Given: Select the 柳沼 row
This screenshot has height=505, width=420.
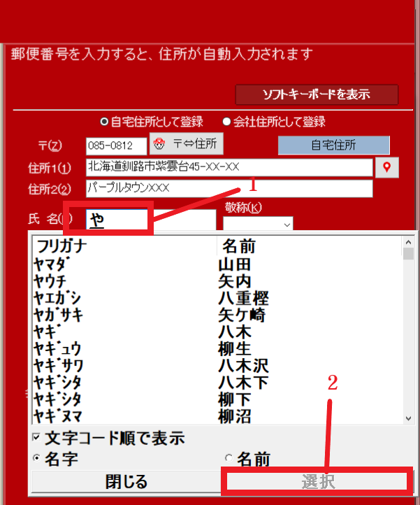Looking at the screenshot, I should click(217, 416).
